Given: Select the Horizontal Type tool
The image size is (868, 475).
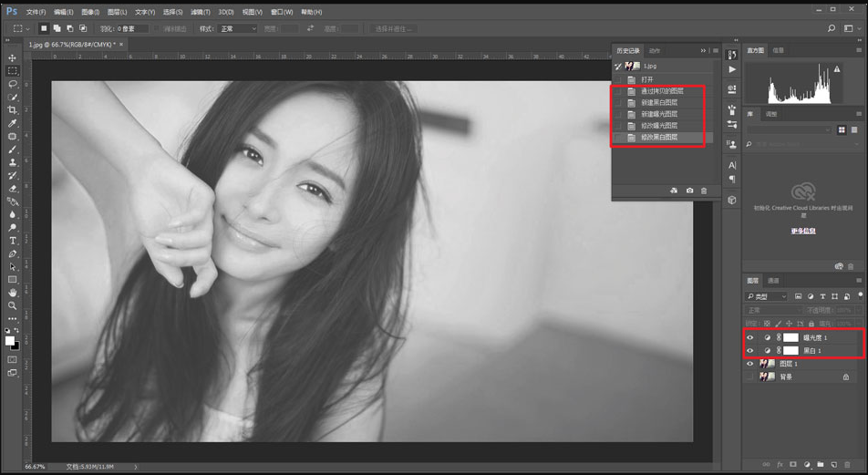Looking at the screenshot, I should click(x=13, y=241).
